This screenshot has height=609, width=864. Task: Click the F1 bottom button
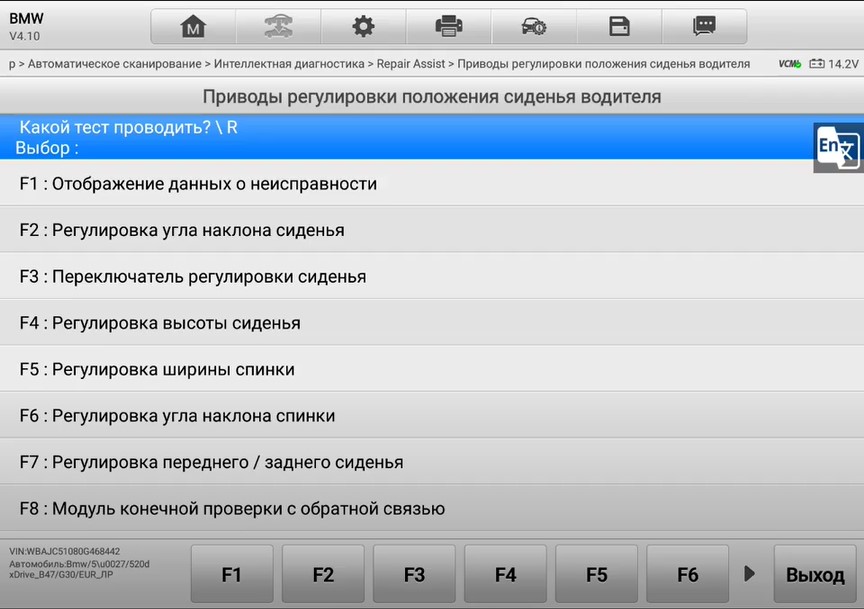(232, 574)
